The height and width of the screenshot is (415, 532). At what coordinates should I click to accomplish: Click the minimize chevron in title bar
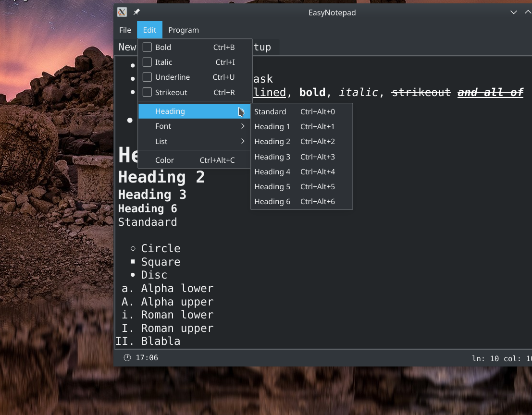coord(514,12)
